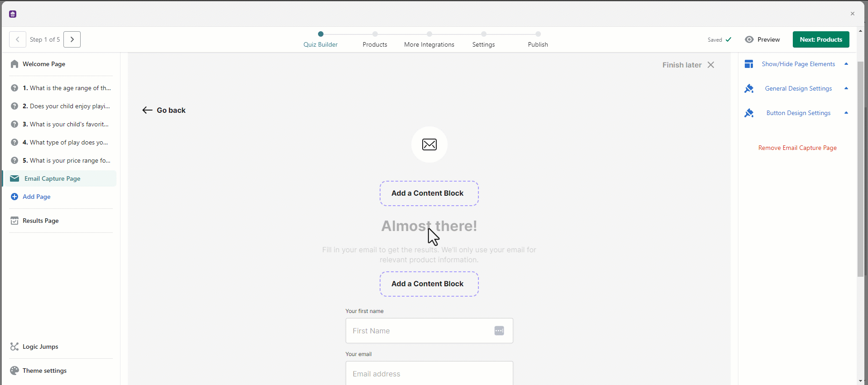Click the Email Capture Page envelope icon
This screenshot has height=385, width=868.
click(x=14, y=178)
